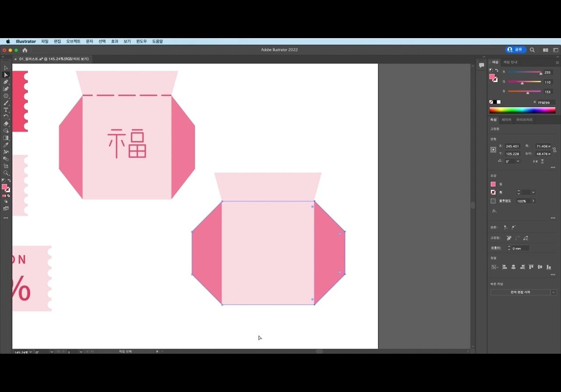Click the fill swatch in Appearance section
The image size is (561, 392).
[493, 184]
